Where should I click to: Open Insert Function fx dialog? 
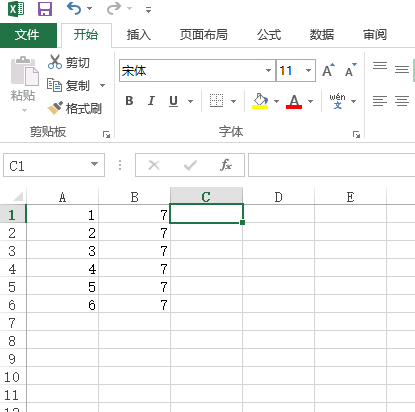coord(226,165)
